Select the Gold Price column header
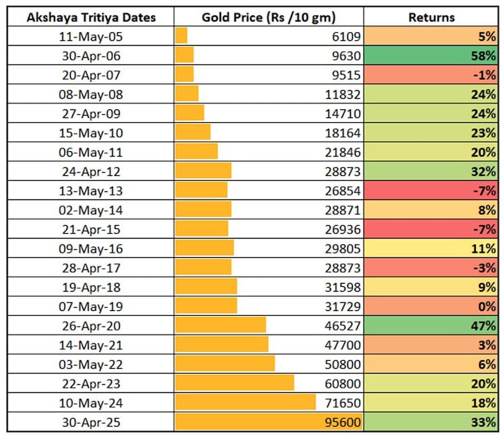Viewport: 504px width, 438px height. [269, 17]
